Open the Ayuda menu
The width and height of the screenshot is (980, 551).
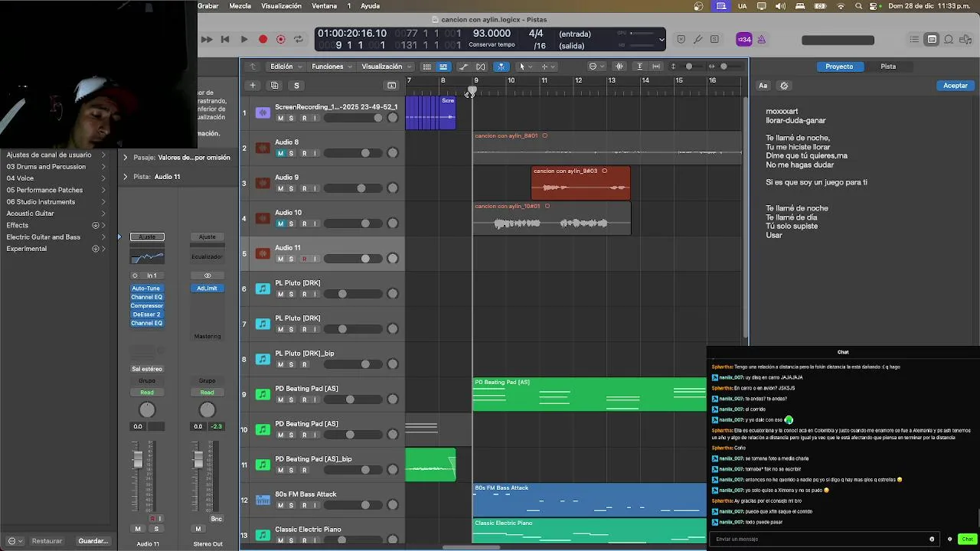(x=370, y=6)
